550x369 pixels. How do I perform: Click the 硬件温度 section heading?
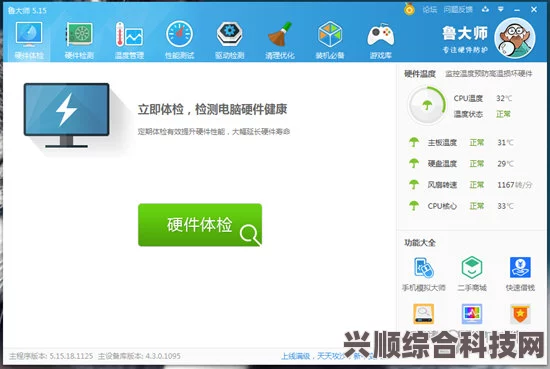coord(420,74)
